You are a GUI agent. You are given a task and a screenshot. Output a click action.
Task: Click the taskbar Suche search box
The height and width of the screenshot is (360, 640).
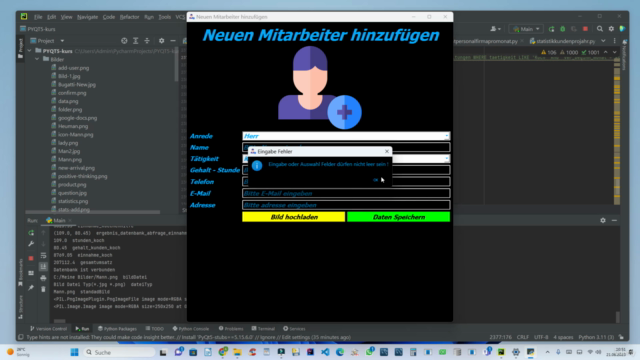119,352
